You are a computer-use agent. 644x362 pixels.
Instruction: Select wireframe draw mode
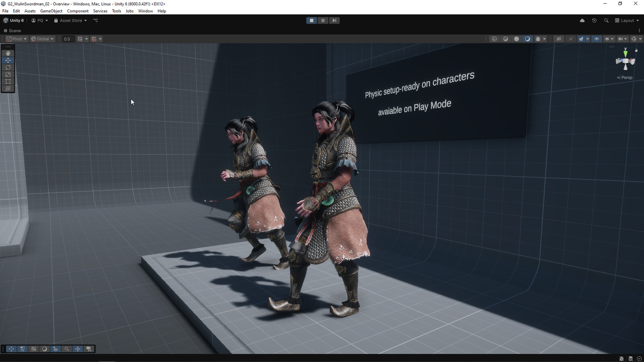click(494, 39)
